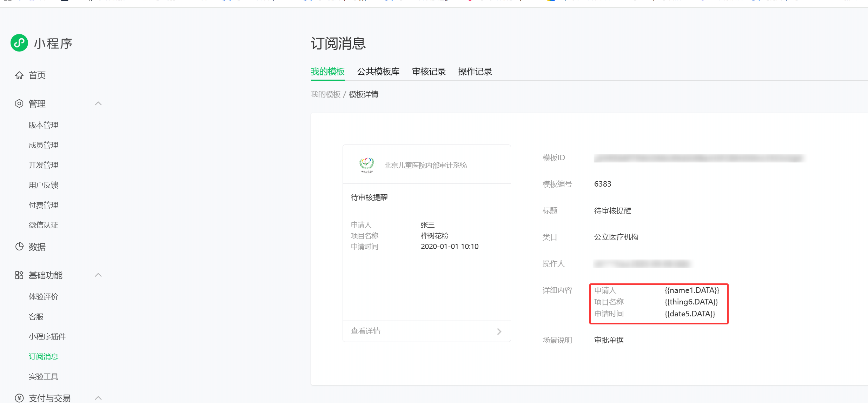Click the grid icon beside 基础功能
This screenshot has height=403, width=868.
[19, 275]
